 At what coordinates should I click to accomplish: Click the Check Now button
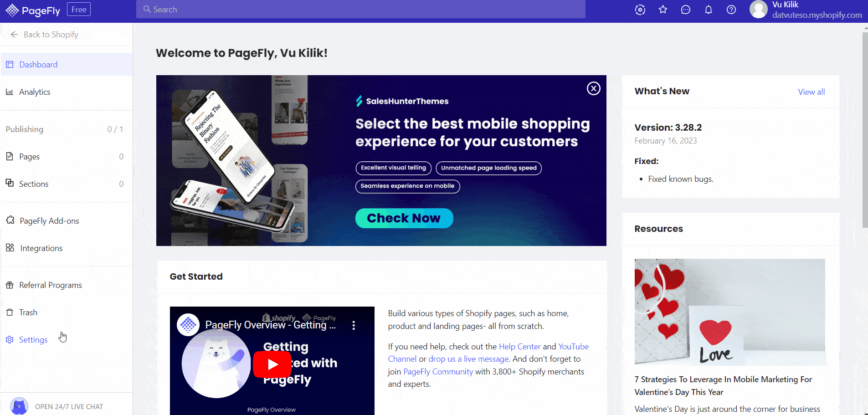[404, 218]
